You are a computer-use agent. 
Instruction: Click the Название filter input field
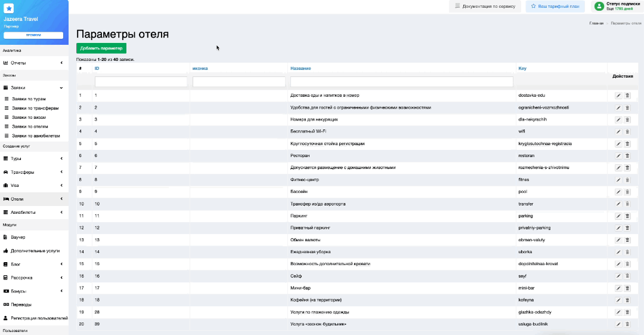point(402,82)
